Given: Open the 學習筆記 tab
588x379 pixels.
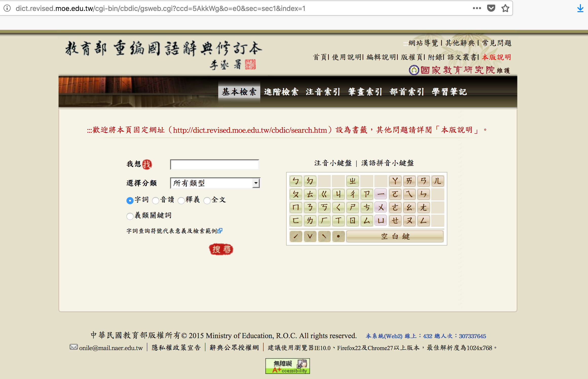Looking at the screenshot, I should (x=449, y=92).
